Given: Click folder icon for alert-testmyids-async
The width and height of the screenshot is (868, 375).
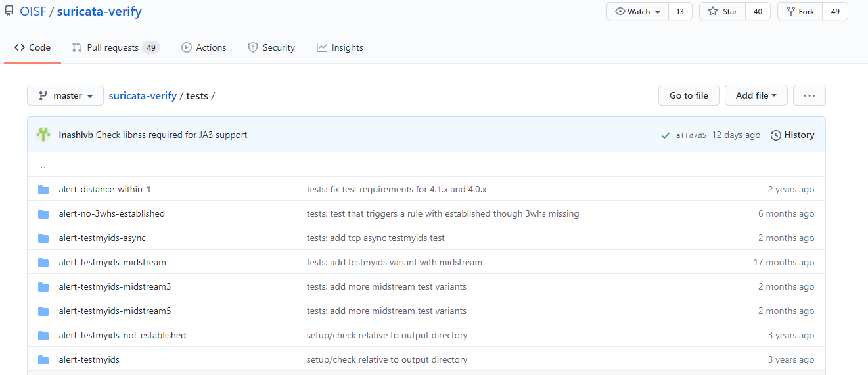Looking at the screenshot, I should point(43,238).
